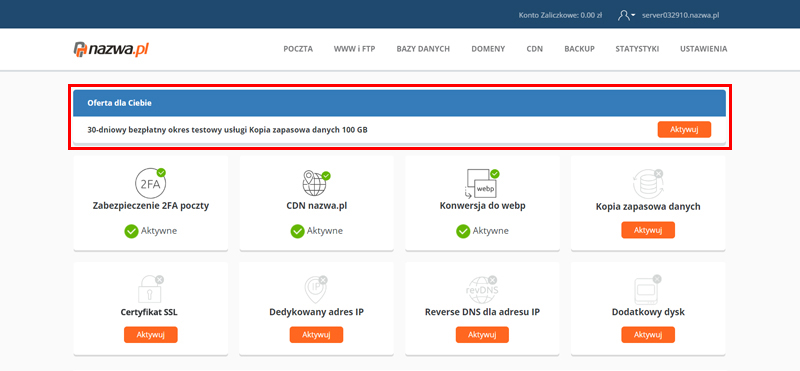Open the USTAWIENIA menu

(704, 49)
